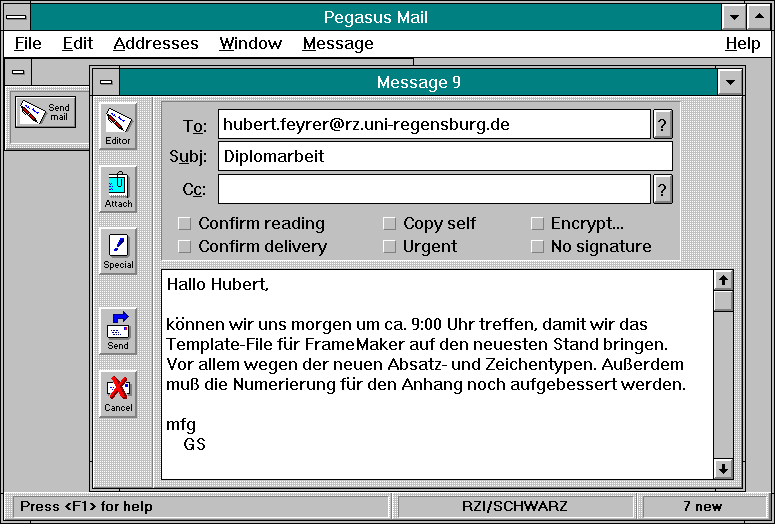Click the address lookup ? button beside To field
This screenshot has width=775, height=524.
click(x=663, y=125)
